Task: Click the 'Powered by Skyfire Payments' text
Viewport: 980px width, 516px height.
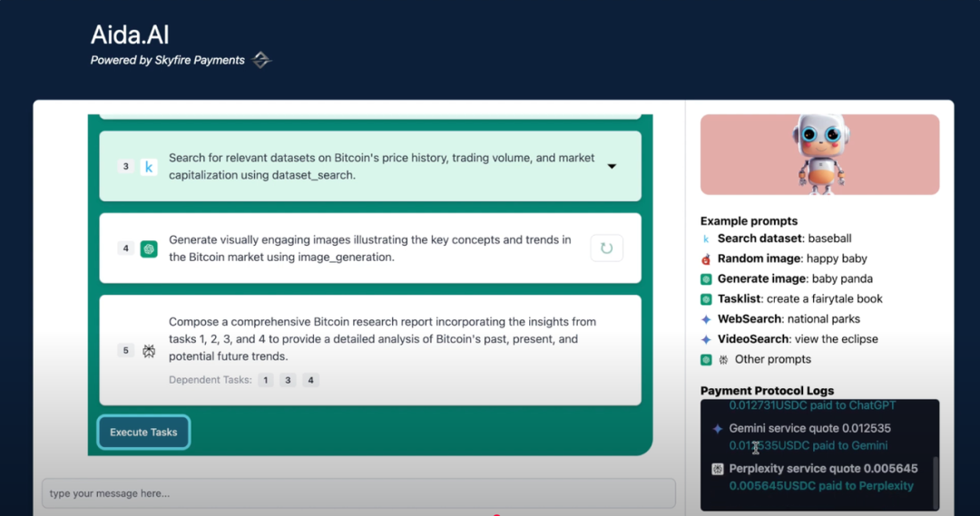Action: 168,61
